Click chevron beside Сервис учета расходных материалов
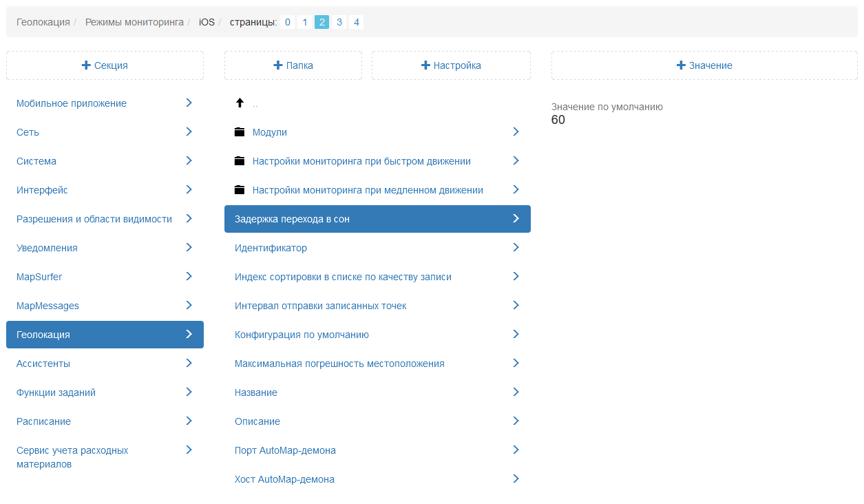Screen dimensions: 864x504 (x=189, y=450)
